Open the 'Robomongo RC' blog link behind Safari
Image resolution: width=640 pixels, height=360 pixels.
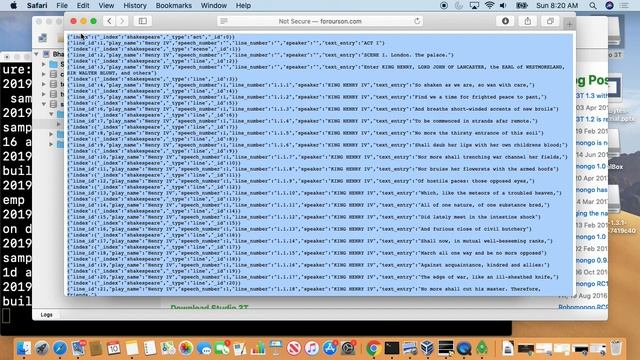(x=583, y=307)
